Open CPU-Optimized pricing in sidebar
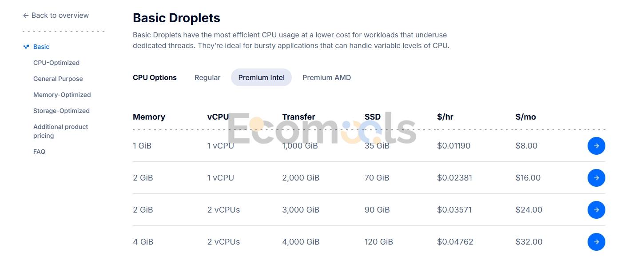 [x=56, y=63]
